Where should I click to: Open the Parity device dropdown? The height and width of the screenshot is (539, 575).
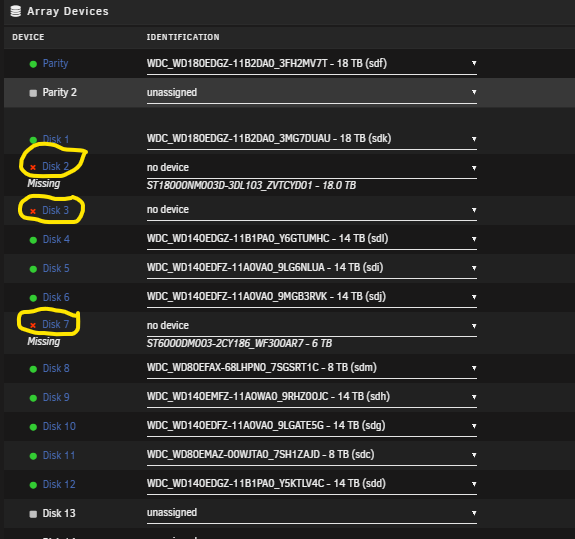pyautogui.click(x=312, y=64)
